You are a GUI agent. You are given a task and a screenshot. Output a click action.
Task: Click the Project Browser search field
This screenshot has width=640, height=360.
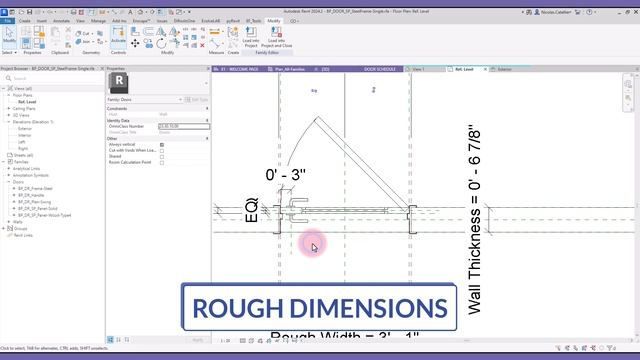52,78
